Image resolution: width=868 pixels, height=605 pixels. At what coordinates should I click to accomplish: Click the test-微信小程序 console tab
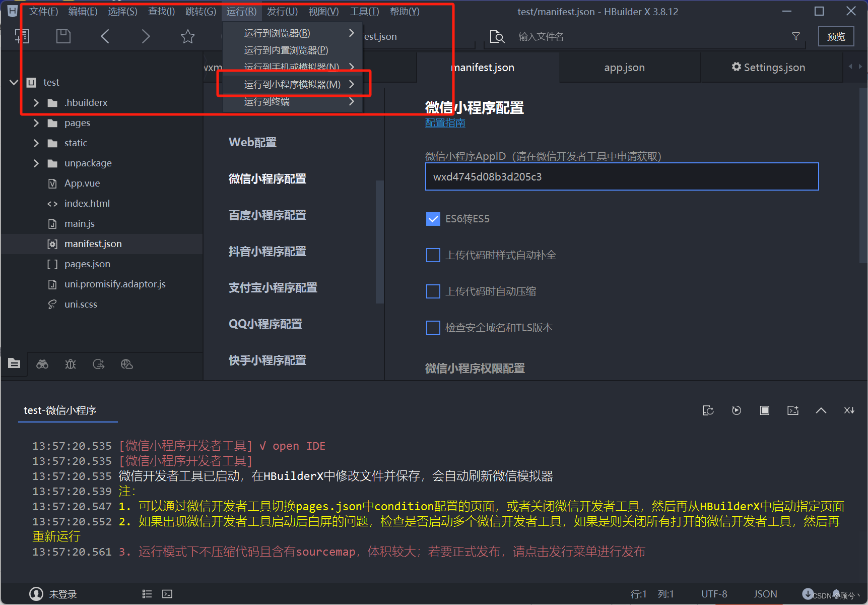[60, 410]
